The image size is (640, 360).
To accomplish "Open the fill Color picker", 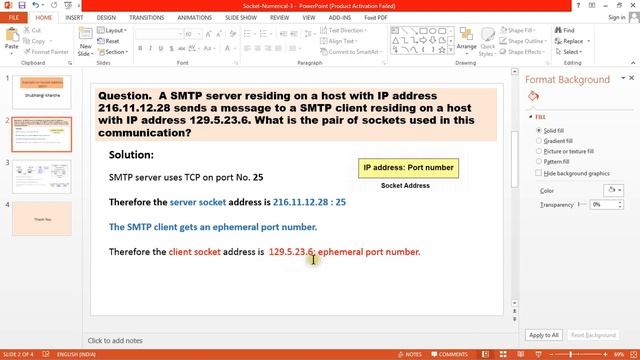I will click(x=613, y=190).
